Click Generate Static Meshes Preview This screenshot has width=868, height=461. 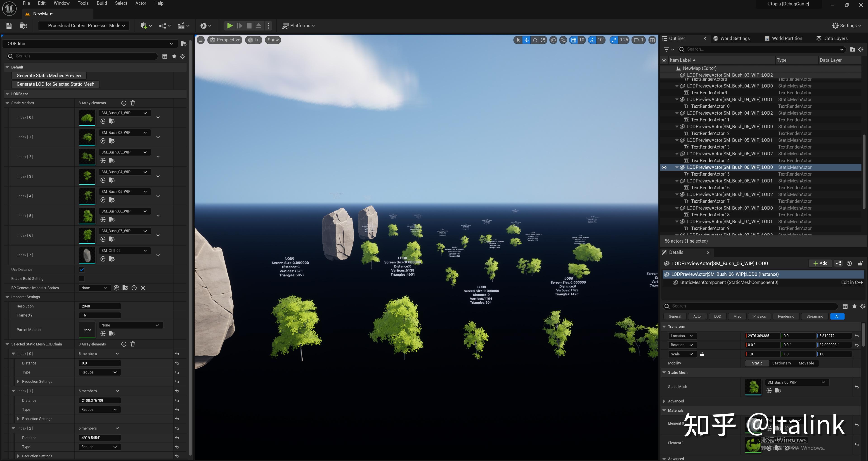pos(49,76)
